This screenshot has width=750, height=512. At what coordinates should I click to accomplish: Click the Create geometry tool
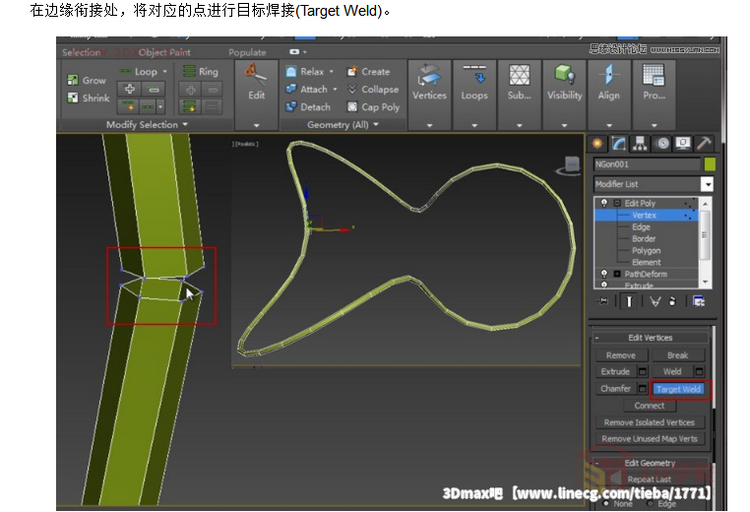pos(368,72)
